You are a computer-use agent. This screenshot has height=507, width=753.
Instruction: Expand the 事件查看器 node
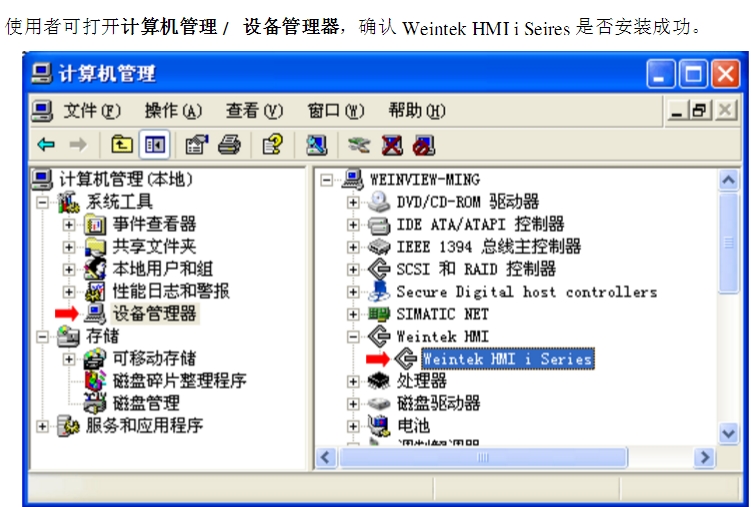pos(69,224)
